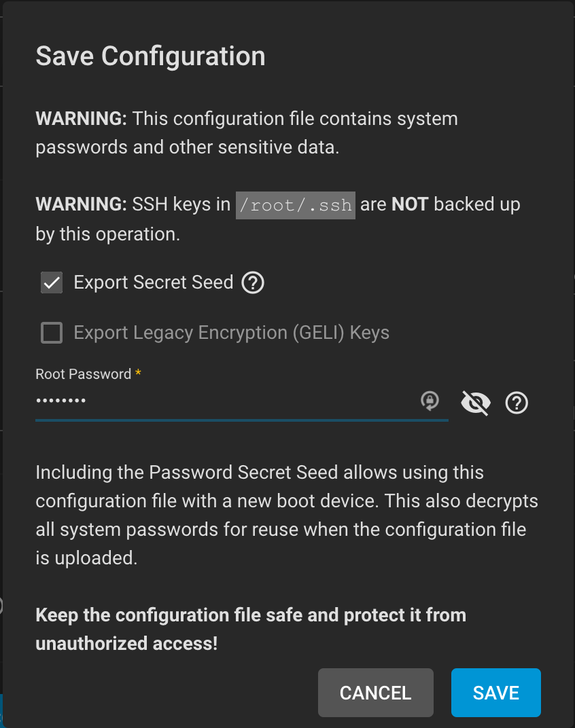Screen dimensions: 575x728
Task: Click the bold NOT in SSH warning
Action: (x=410, y=204)
